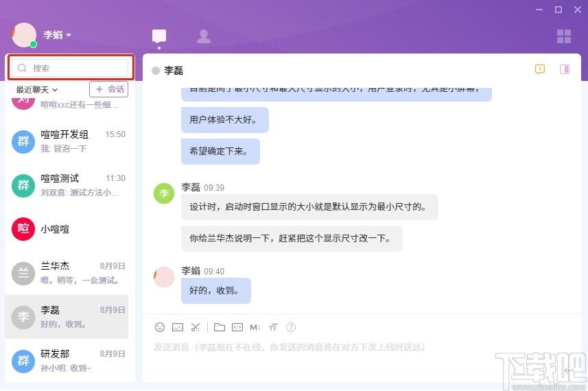
Task: Click the search input box
Action: click(x=70, y=68)
